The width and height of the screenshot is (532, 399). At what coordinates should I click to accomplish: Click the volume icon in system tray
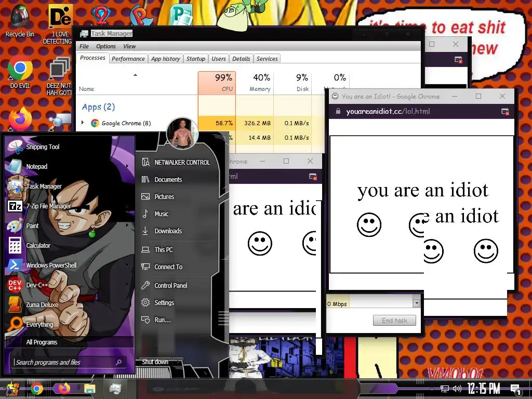[x=457, y=389]
